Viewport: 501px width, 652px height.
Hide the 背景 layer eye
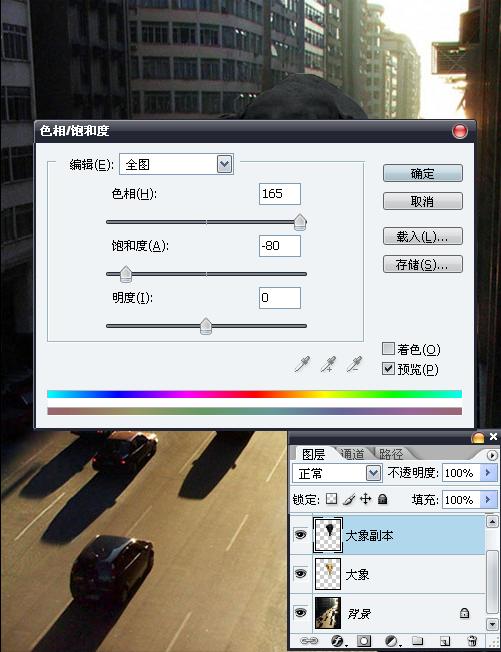300,612
